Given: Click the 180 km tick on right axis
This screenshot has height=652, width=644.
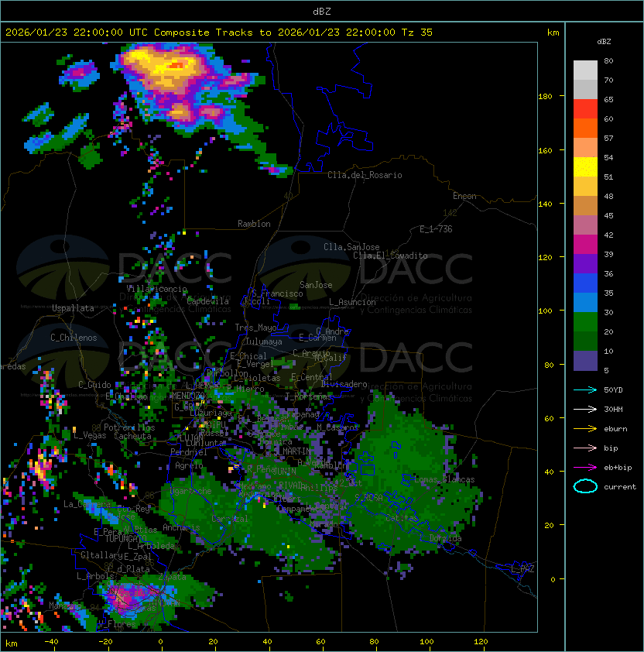Looking at the screenshot, I should (x=545, y=97).
